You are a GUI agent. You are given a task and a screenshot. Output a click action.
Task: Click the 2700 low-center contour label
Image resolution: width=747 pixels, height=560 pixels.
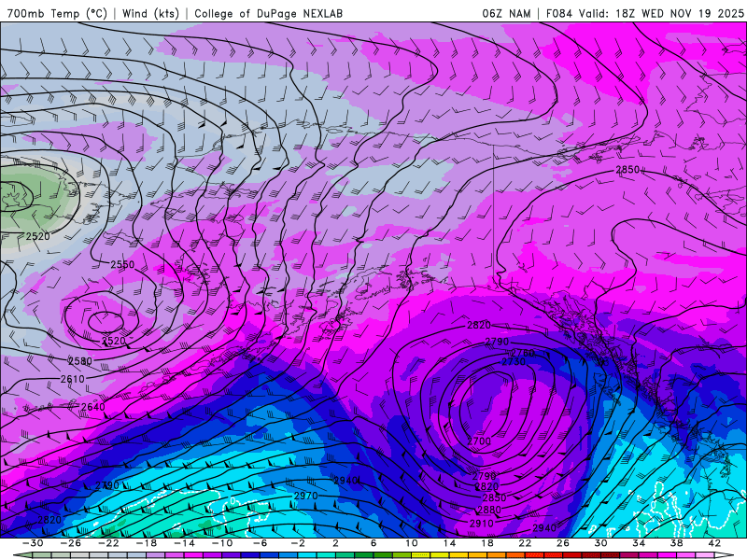point(479,441)
